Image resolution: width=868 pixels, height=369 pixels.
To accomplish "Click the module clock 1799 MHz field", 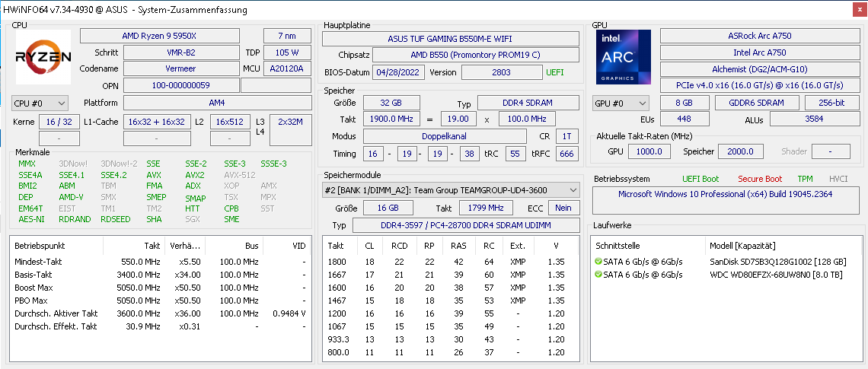I will pos(487,208).
